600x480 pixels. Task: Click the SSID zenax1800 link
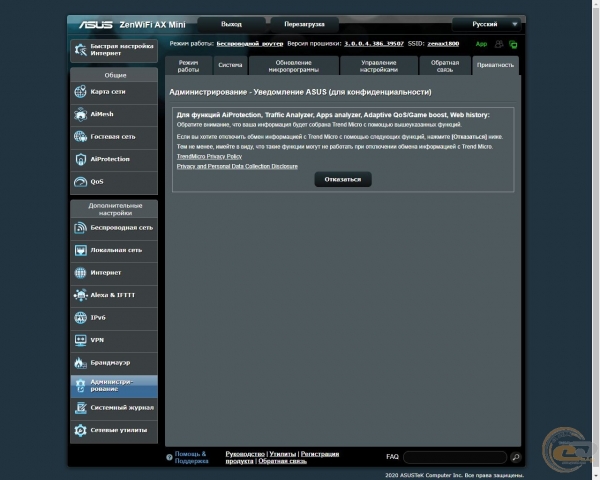(443, 44)
